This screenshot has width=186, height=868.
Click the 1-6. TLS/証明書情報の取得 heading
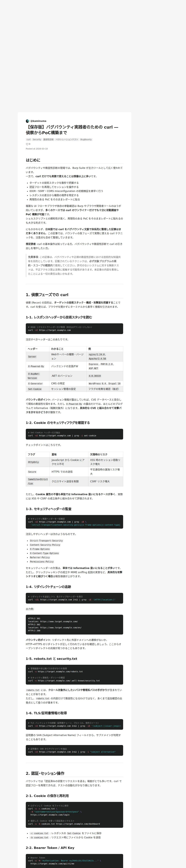tap(46, 713)
